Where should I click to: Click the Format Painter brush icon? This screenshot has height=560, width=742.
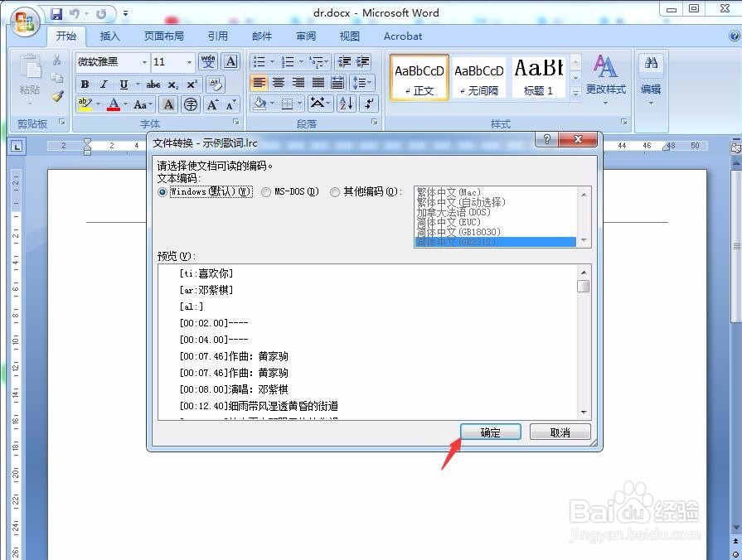(x=58, y=95)
